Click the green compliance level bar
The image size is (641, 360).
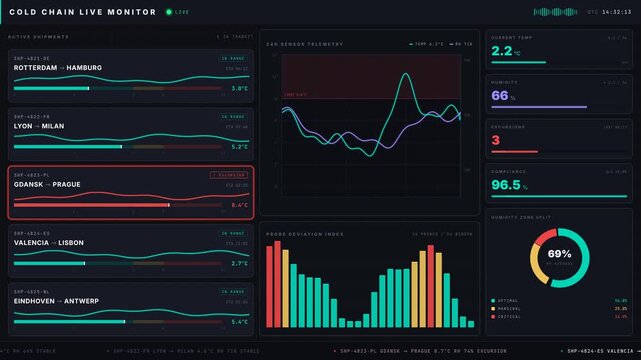click(x=559, y=197)
